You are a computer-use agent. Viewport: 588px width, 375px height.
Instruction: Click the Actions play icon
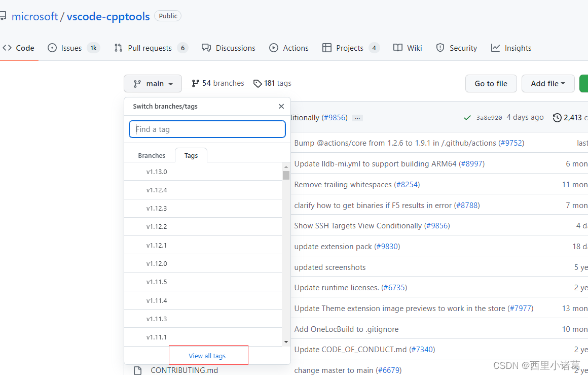(274, 48)
